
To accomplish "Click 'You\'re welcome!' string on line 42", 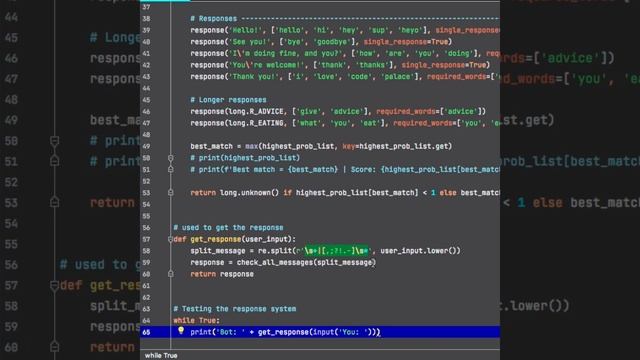I will (266, 65).
